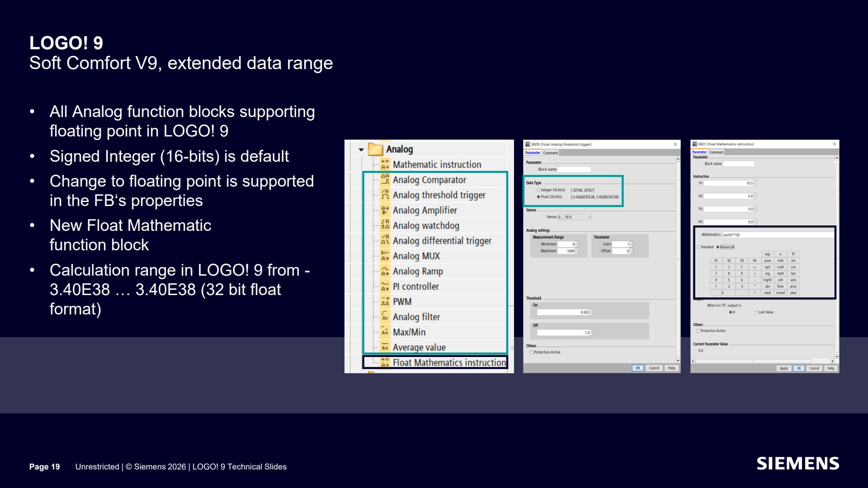Insert the PI constant from the keypad
Image resolution: width=868 pixels, height=488 pixels.
pyautogui.click(x=793, y=254)
